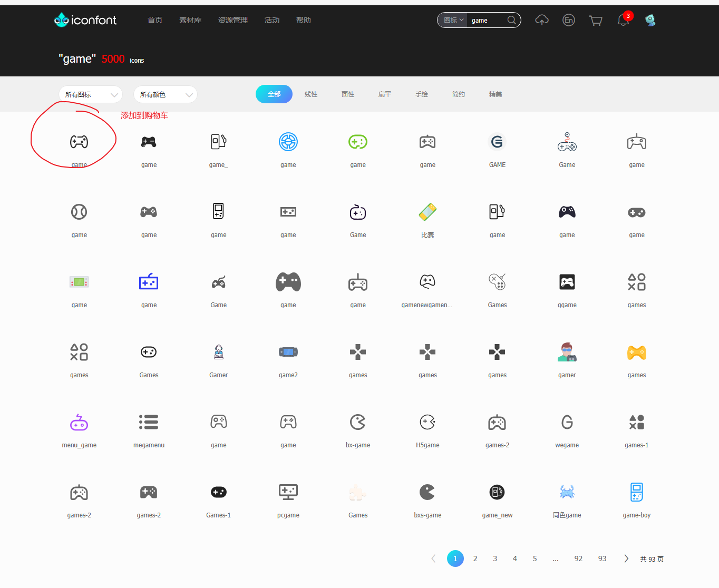Switch language with the En icon
The width and height of the screenshot is (719, 588).
tap(568, 21)
